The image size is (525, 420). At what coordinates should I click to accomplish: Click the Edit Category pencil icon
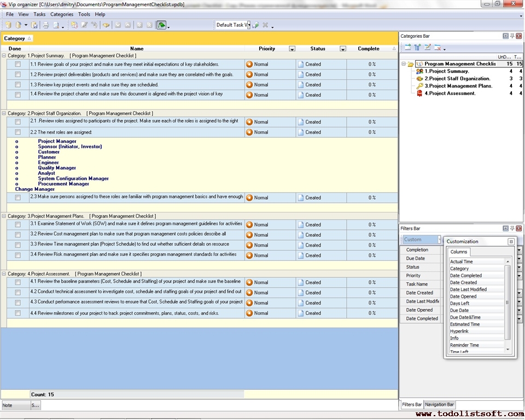point(428,48)
